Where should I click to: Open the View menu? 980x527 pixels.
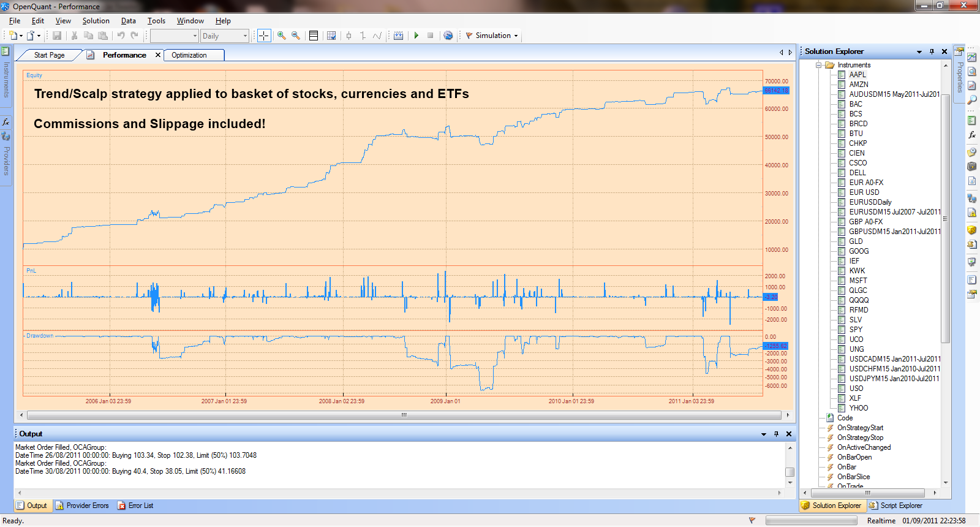pyautogui.click(x=63, y=21)
